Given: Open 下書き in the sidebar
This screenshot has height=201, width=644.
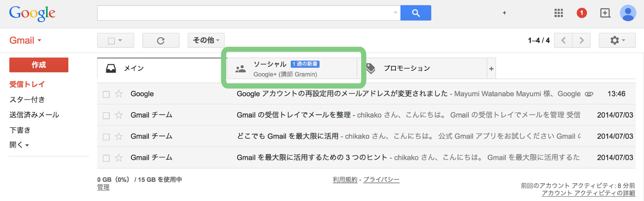Looking at the screenshot, I should click(x=20, y=130).
